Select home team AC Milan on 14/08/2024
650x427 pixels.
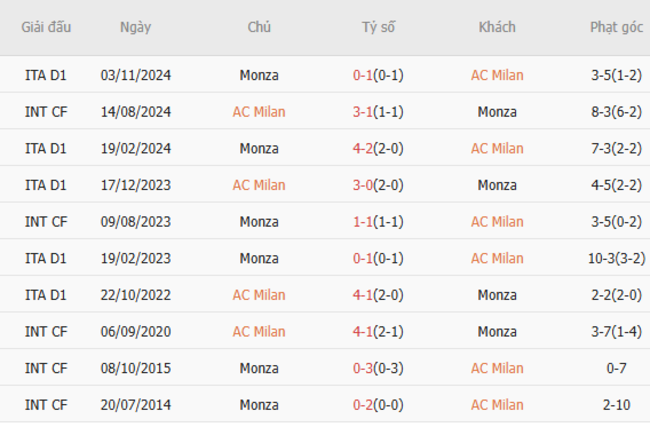(x=259, y=112)
